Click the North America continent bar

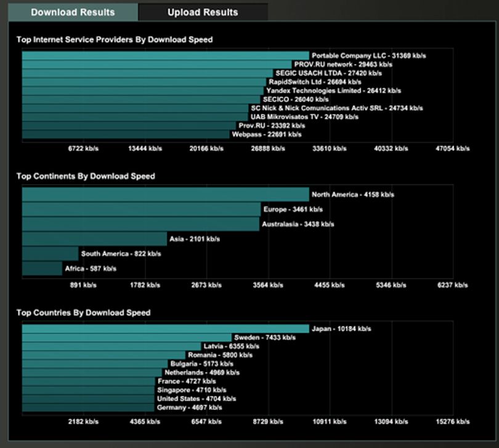166,194
